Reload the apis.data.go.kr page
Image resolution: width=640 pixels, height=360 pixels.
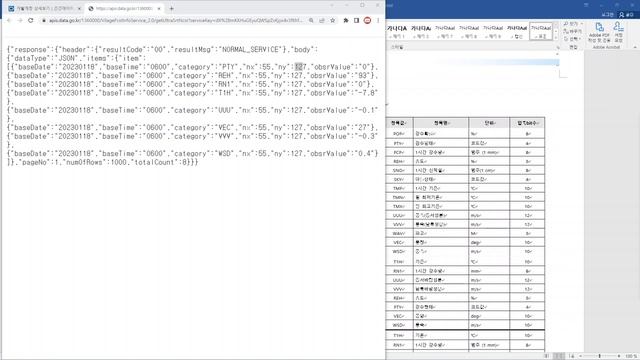coord(31,20)
